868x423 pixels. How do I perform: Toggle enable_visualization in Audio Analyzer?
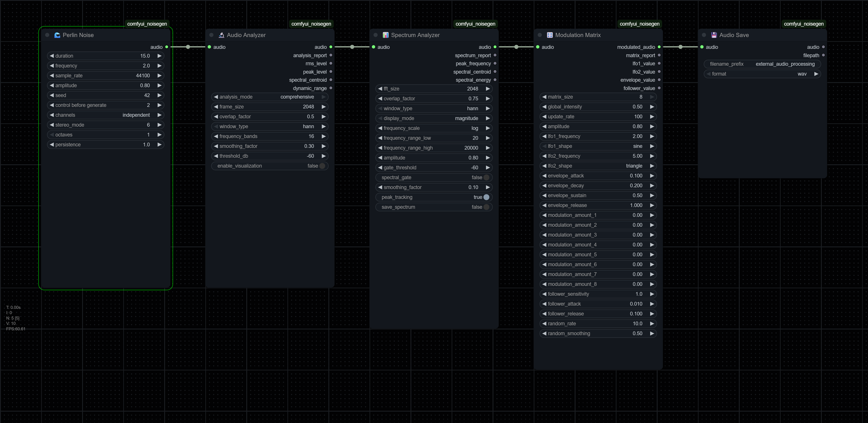coord(322,166)
